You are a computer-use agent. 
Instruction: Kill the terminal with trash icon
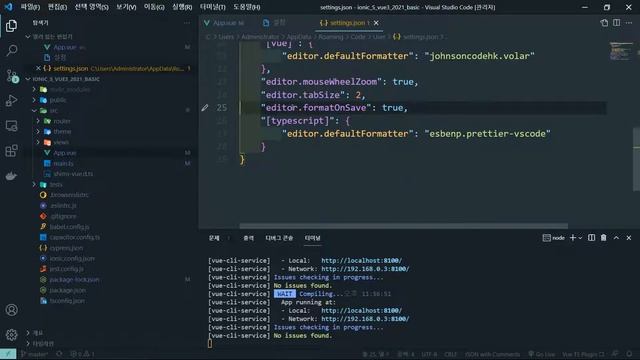click(x=604, y=238)
